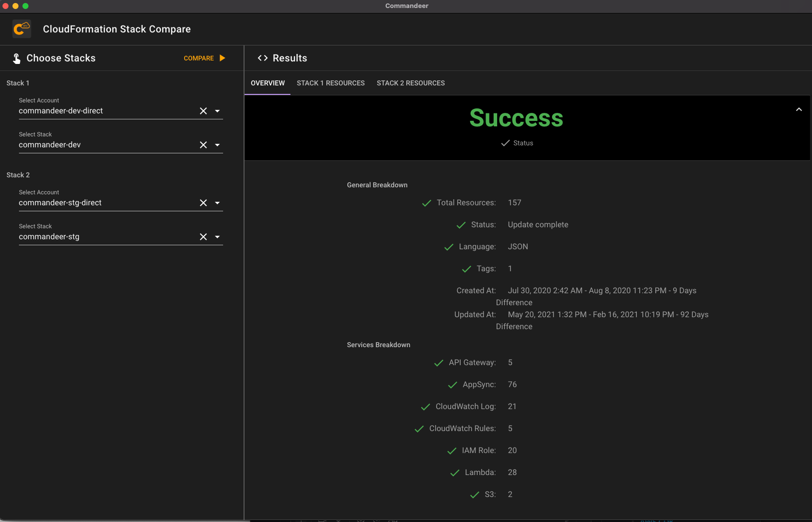Open the Stack 2 Resources tab
Image resolution: width=812 pixels, height=522 pixels.
pyautogui.click(x=411, y=83)
